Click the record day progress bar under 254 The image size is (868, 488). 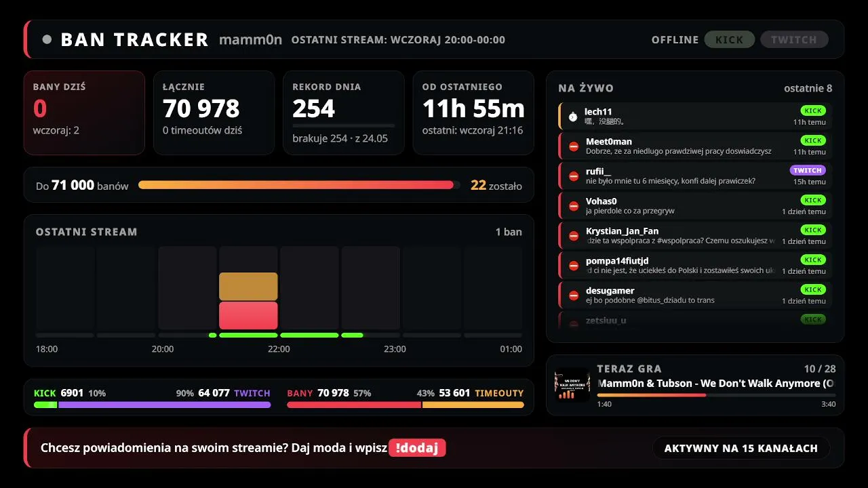pos(344,125)
